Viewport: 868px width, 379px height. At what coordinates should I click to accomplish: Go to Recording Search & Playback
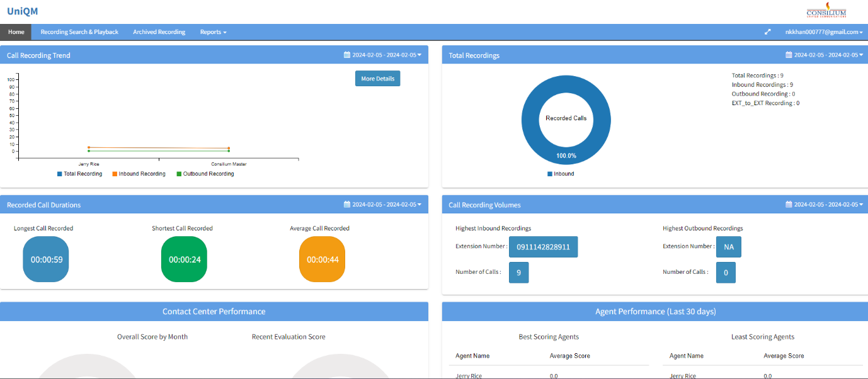[x=79, y=32]
